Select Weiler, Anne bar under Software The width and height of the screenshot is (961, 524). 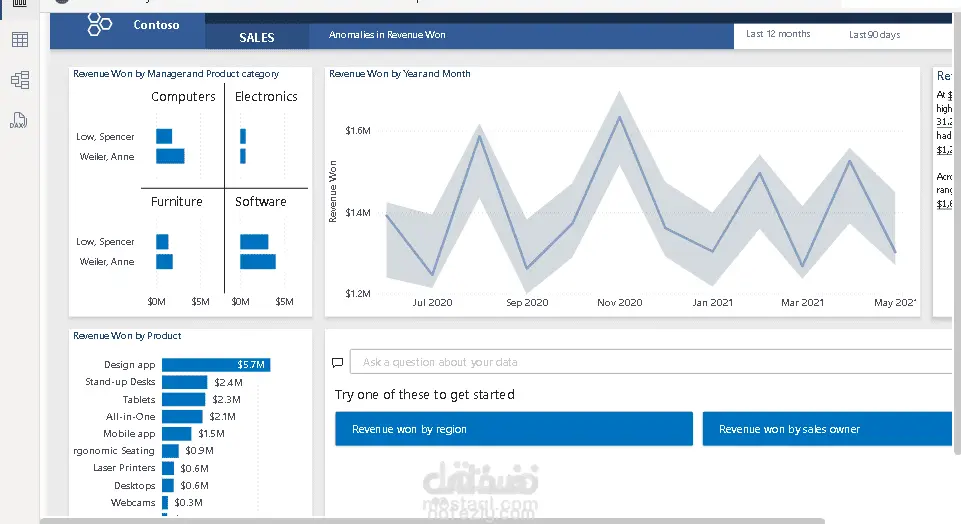click(258, 262)
